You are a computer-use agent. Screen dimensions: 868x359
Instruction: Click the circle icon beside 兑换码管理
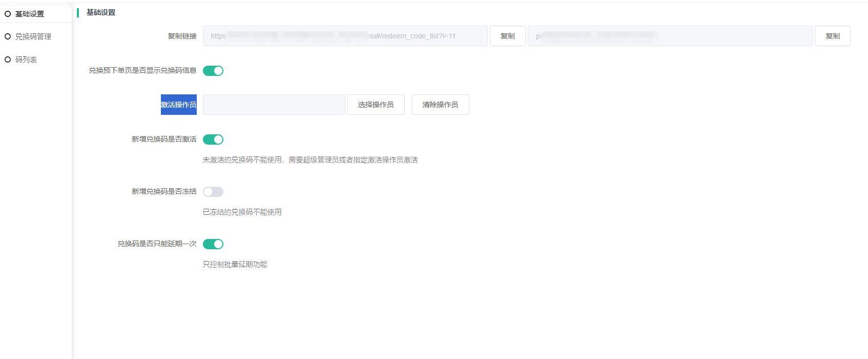(x=8, y=36)
